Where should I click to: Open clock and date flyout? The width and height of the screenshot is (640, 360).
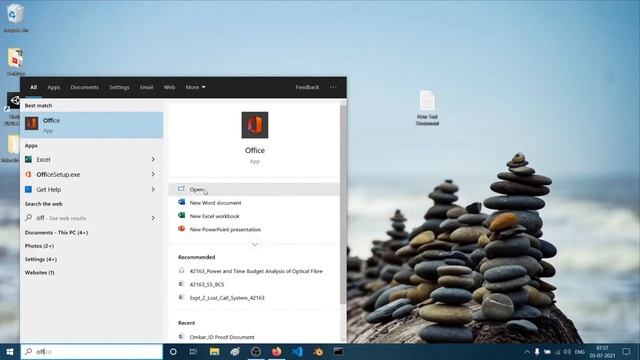pos(602,352)
